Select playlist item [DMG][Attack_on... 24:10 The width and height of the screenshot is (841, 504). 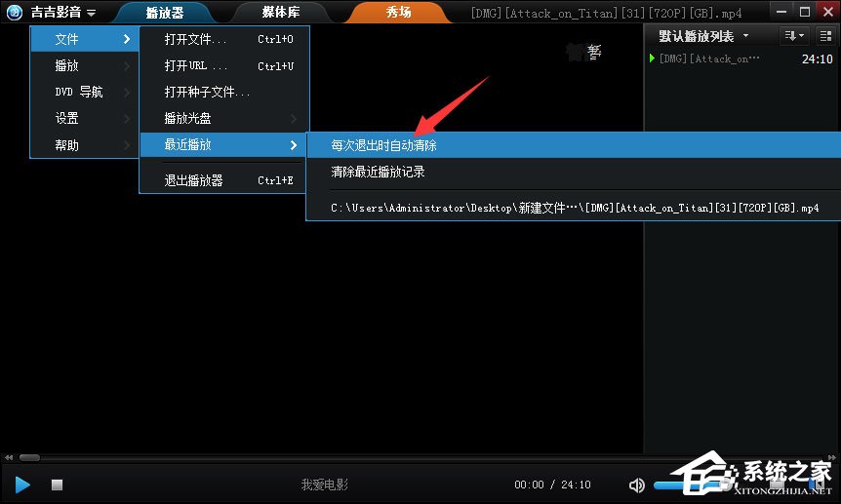741,58
